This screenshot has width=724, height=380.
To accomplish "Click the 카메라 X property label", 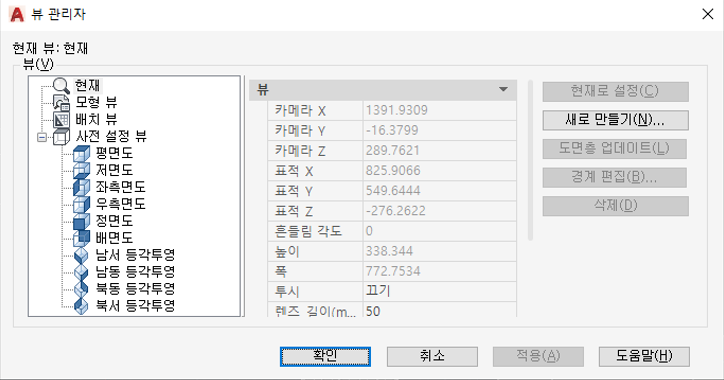I will [301, 111].
